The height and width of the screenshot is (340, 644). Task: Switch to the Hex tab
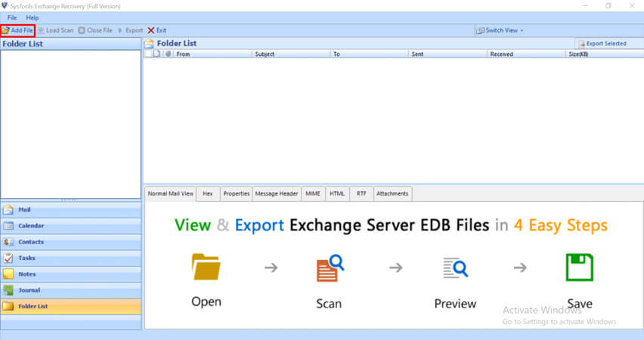point(208,193)
